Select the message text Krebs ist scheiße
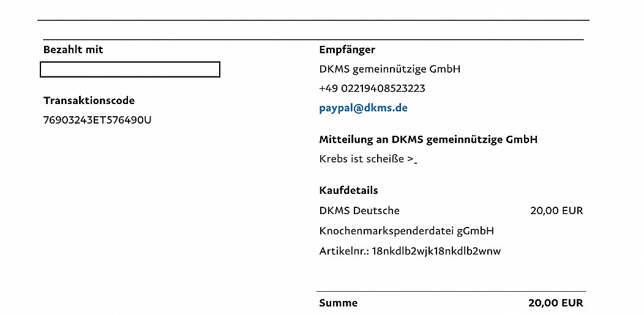The image size is (644, 315). point(361,159)
